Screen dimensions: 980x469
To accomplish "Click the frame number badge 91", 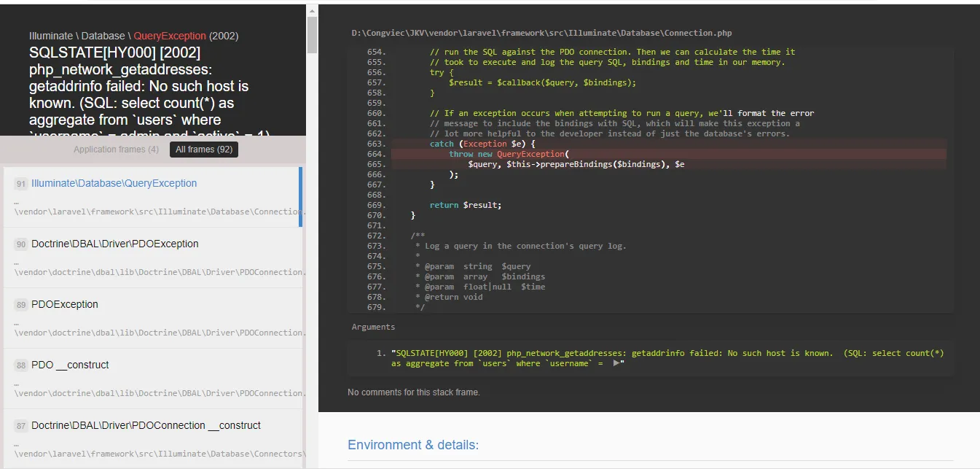I will (21, 184).
